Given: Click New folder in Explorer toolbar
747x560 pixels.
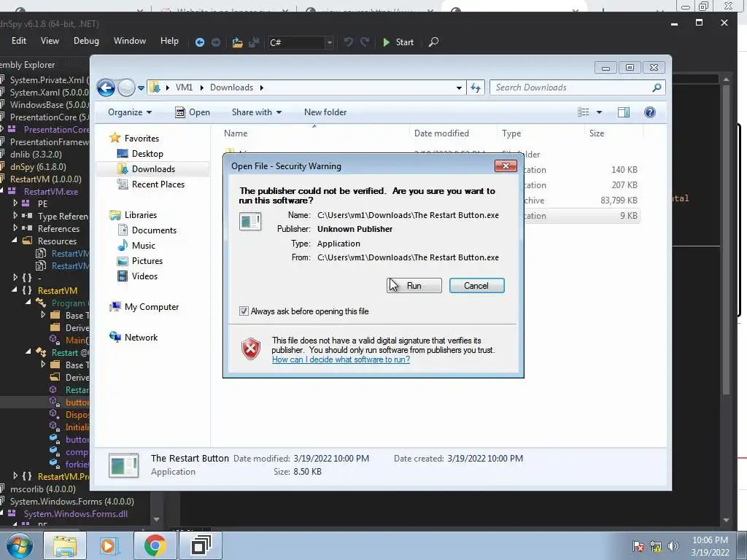Looking at the screenshot, I should 325,112.
